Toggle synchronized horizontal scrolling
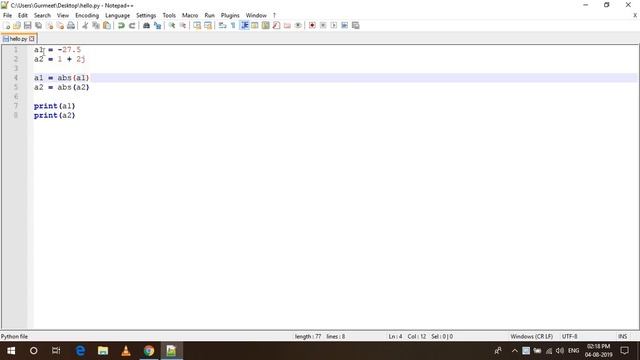640x360 pixels. (x=208, y=25)
